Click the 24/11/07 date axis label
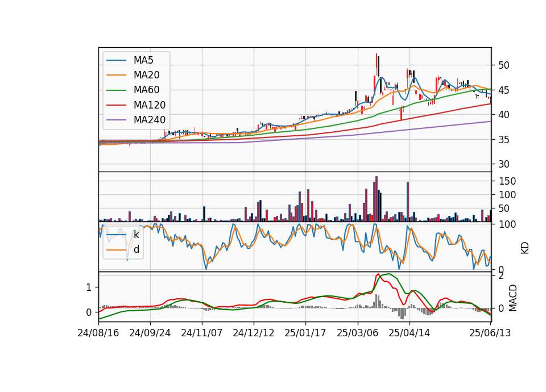546x392 pixels. (201, 333)
